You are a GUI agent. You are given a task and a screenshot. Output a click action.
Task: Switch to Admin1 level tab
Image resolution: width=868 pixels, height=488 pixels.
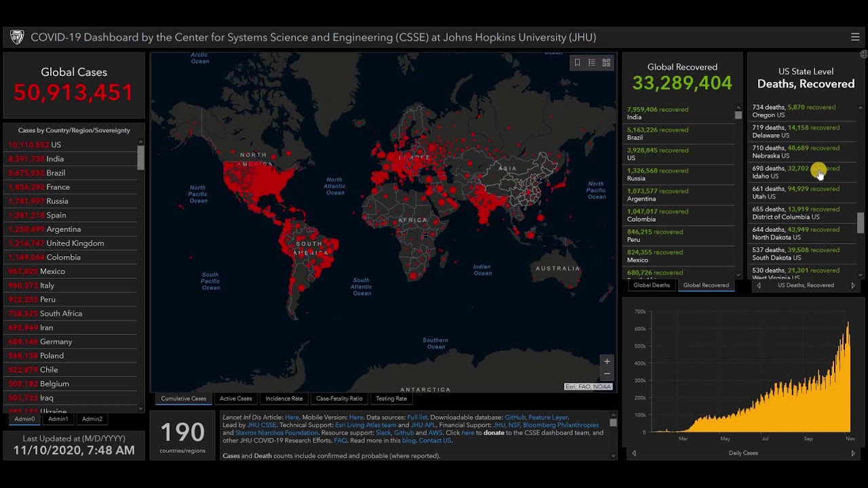point(58,419)
